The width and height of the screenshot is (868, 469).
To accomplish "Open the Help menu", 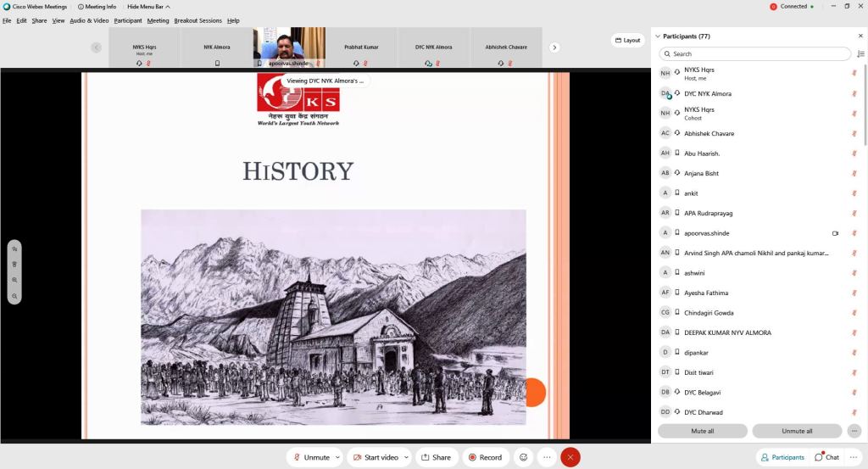I will 234,20.
